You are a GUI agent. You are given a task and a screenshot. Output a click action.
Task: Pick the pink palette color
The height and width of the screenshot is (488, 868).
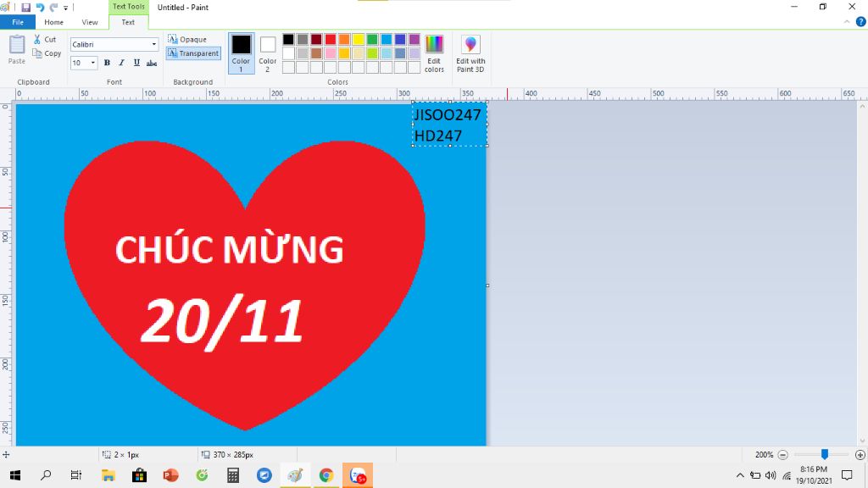click(x=331, y=53)
